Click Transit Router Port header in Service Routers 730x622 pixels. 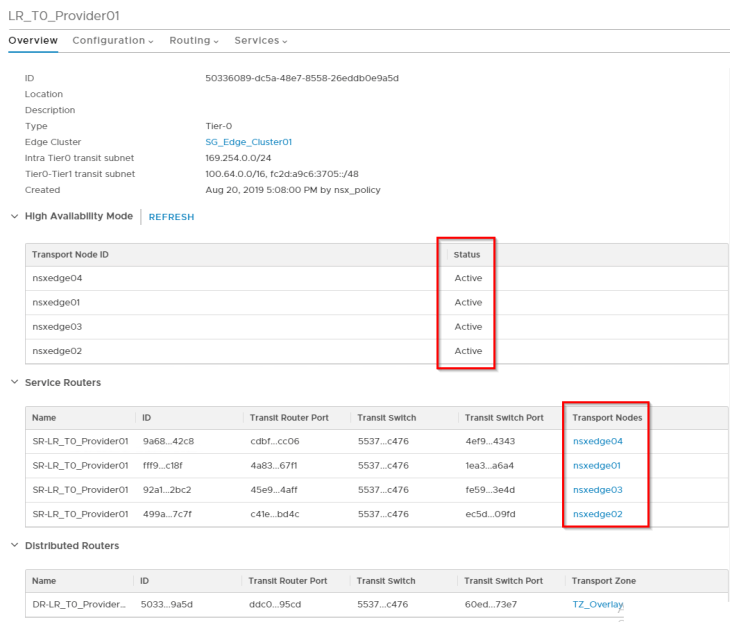tap(291, 417)
